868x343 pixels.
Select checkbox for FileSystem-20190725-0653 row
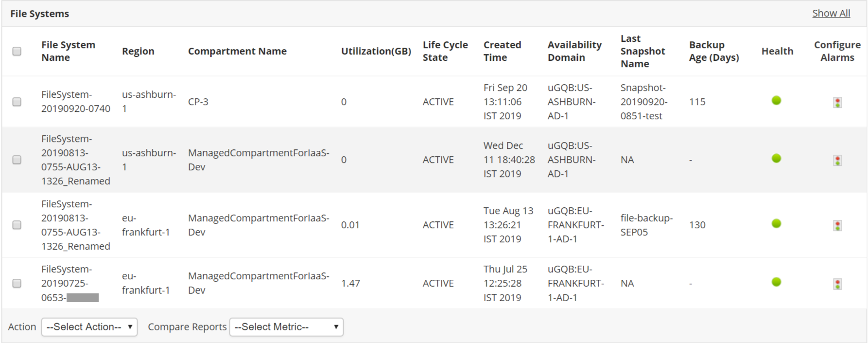point(17,283)
